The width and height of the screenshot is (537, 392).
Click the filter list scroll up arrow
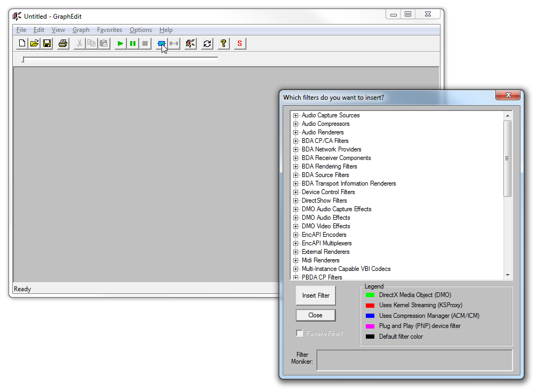tap(508, 116)
